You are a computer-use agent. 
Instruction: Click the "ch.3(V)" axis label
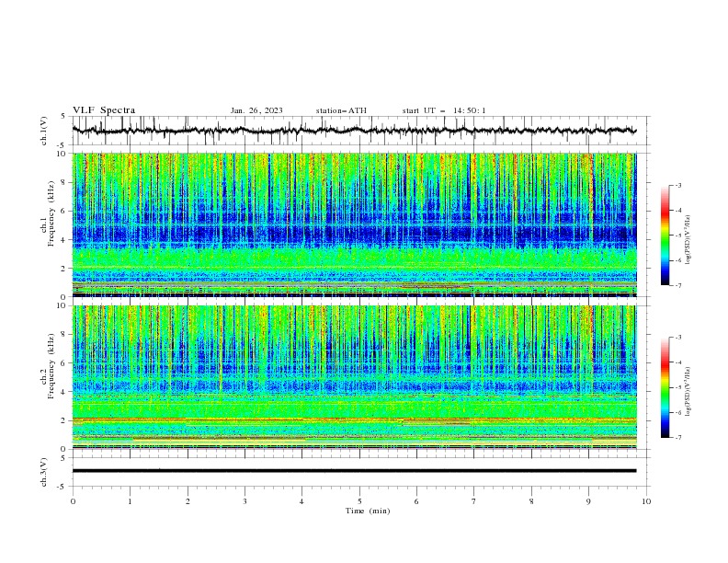tap(44, 472)
